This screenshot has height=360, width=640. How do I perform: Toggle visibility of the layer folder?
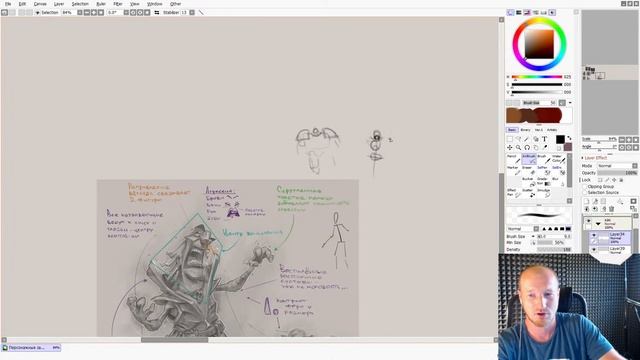coord(588,221)
